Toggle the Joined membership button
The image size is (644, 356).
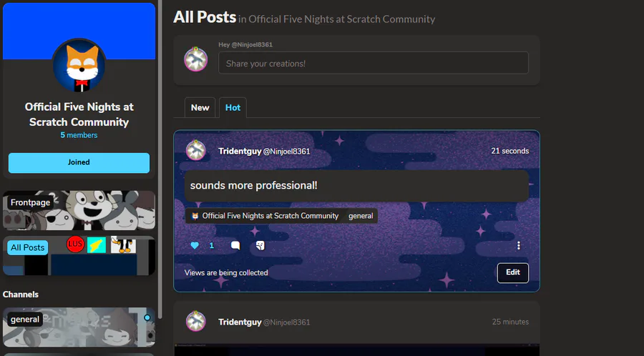(79, 162)
